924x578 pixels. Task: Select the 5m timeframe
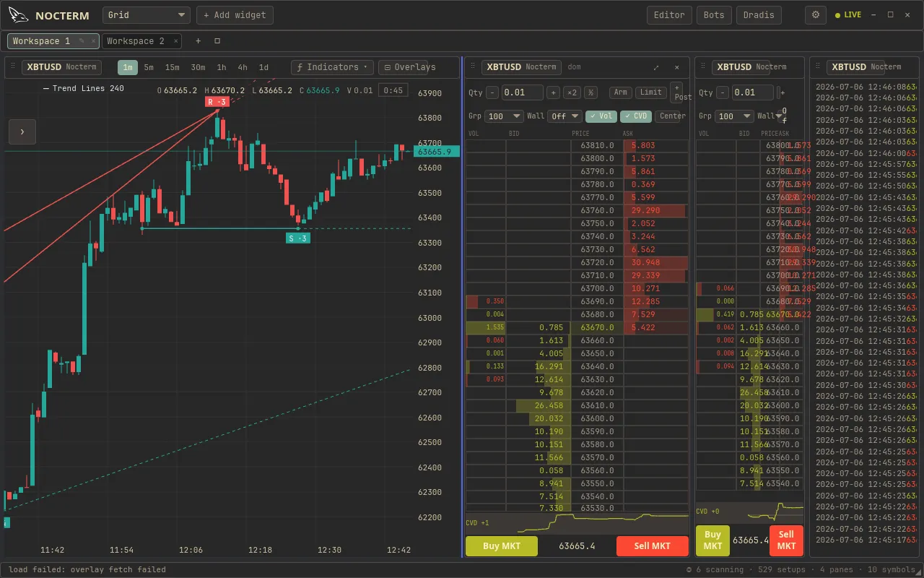point(149,67)
